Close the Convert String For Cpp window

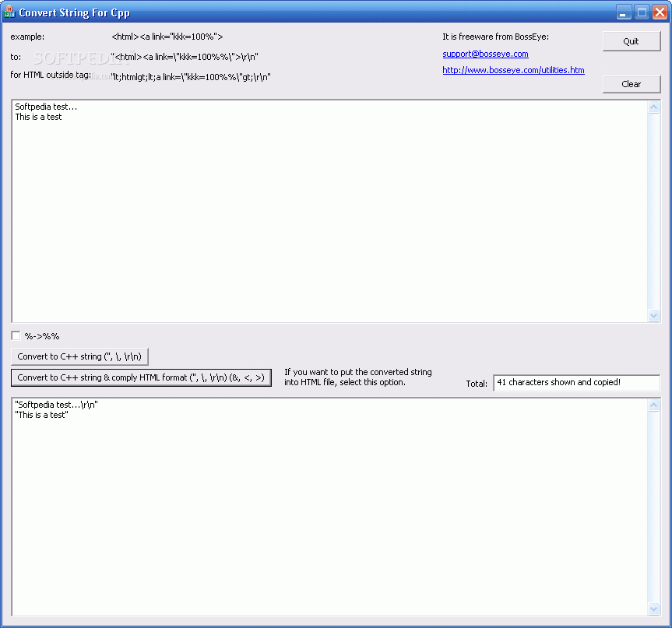tap(660, 12)
